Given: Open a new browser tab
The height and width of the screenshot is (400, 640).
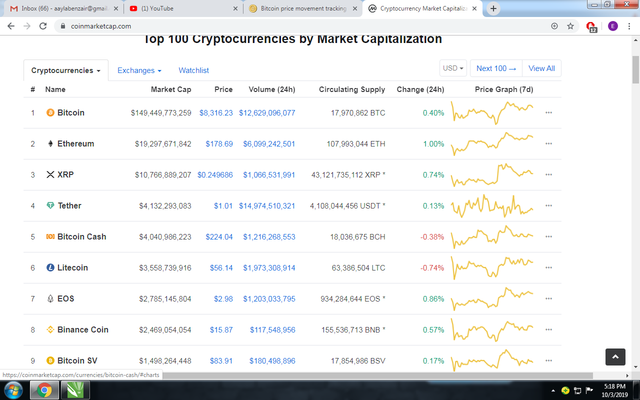Looking at the screenshot, I should pos(493,9).
